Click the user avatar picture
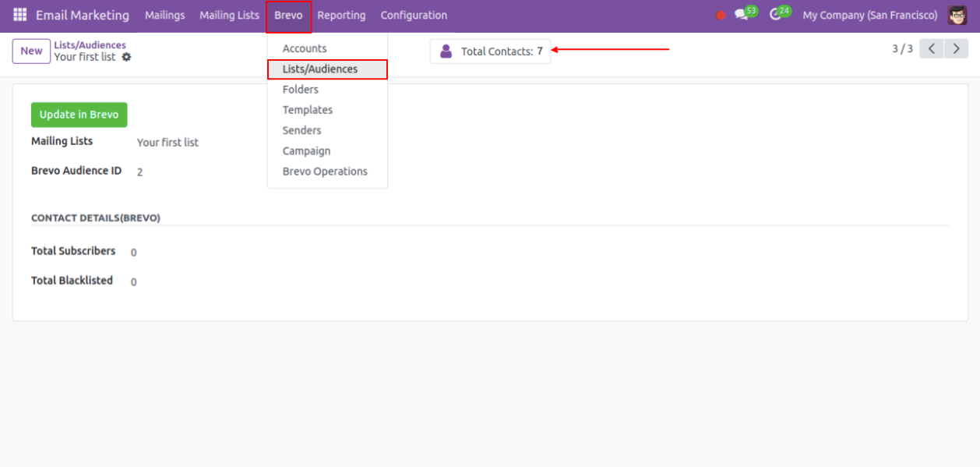The height and width of the screenshot is (467, 980). [x=957, y=16]
